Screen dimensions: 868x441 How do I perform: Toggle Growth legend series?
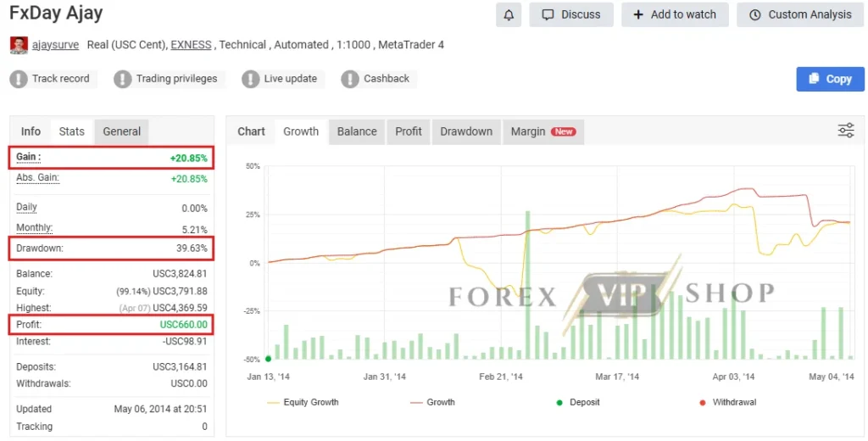[x=432, y=402]
